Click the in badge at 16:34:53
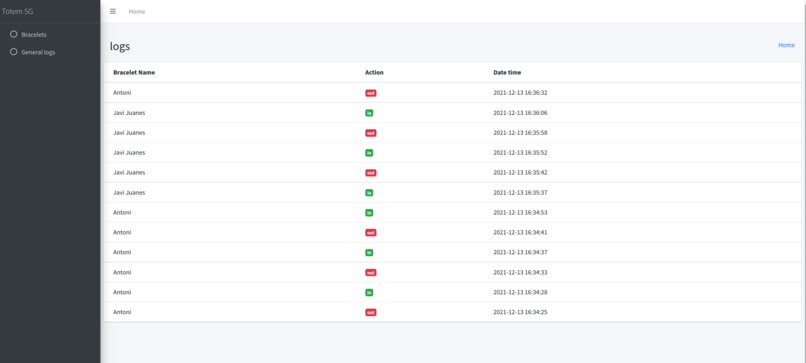Image resolution: width=806 pixels, height=363 pixels. [369, 212]
